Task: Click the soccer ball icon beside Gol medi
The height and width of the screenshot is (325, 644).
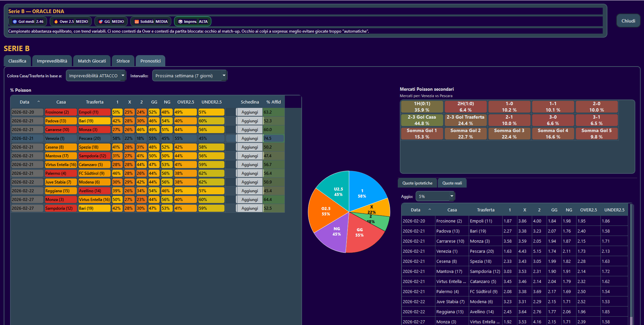Action: point(15,22)
